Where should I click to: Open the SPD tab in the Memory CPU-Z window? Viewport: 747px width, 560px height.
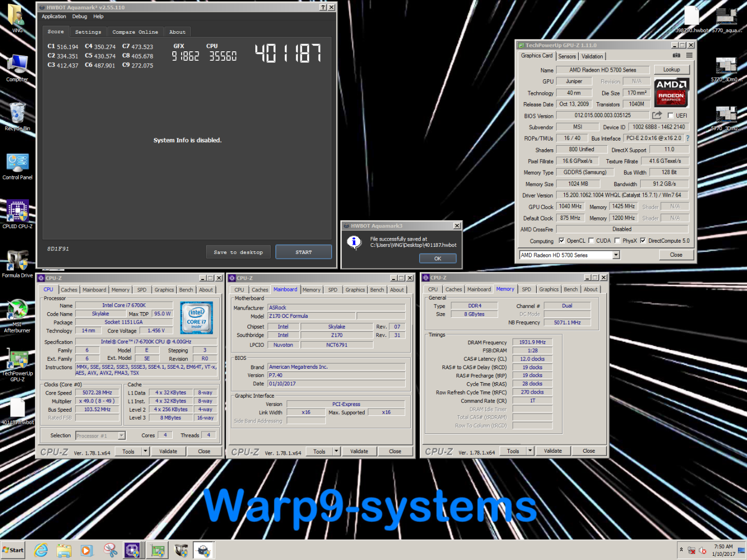point(527,289)
